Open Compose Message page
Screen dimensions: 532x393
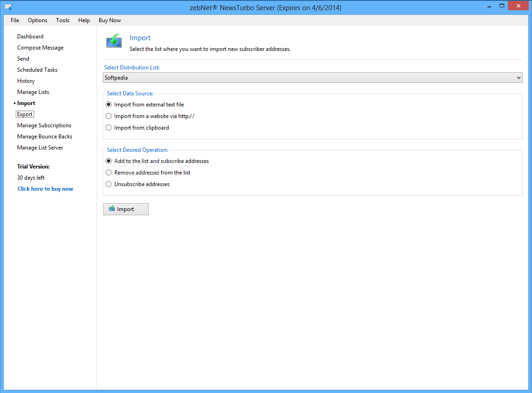[x=40, y=48]
